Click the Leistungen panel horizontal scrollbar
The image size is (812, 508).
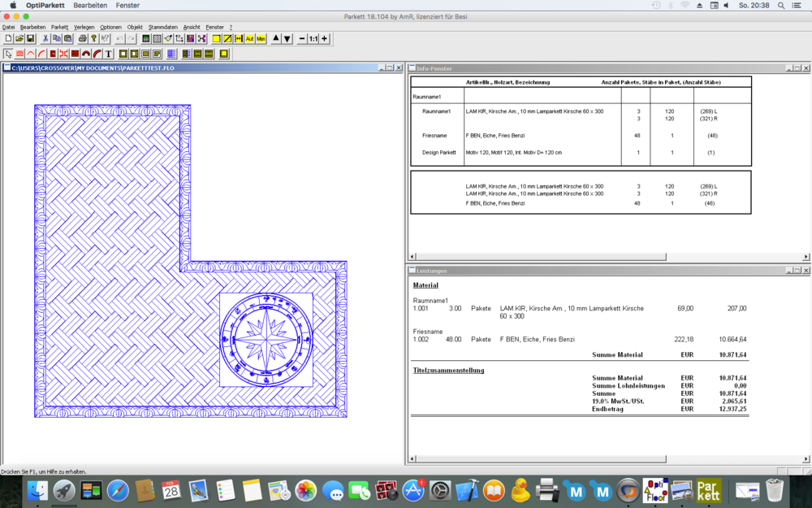point(609,458)
